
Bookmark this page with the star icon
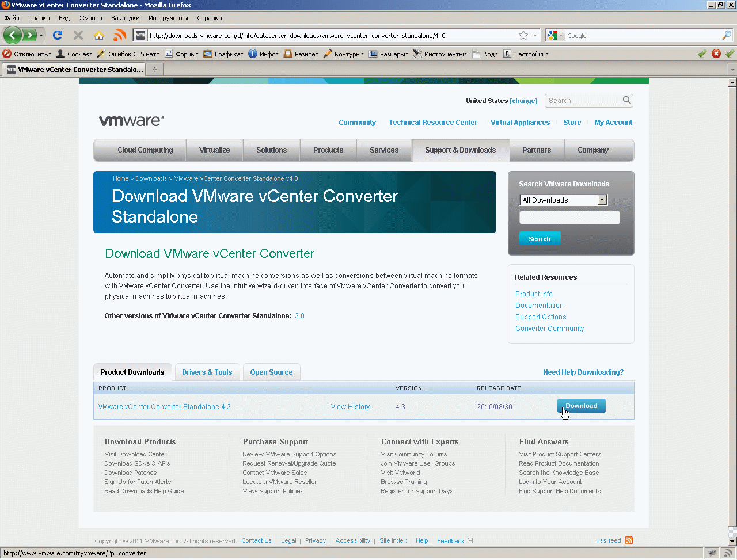coord(523,36)
